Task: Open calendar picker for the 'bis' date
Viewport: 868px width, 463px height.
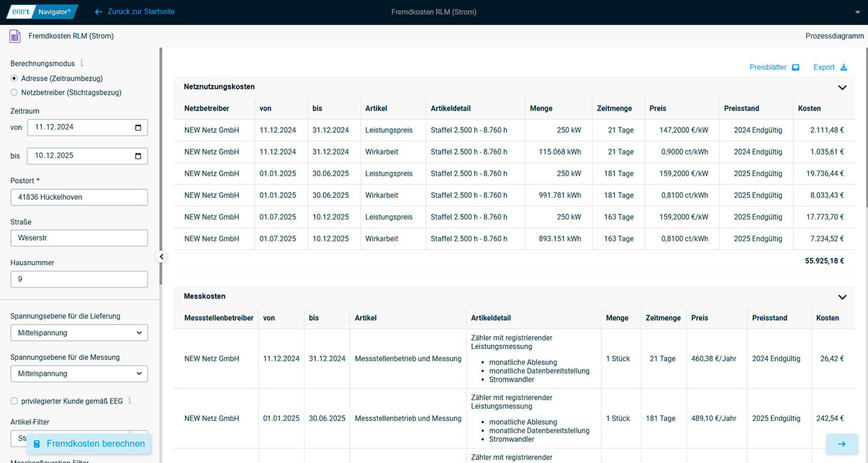Action: tap(138, 156)
